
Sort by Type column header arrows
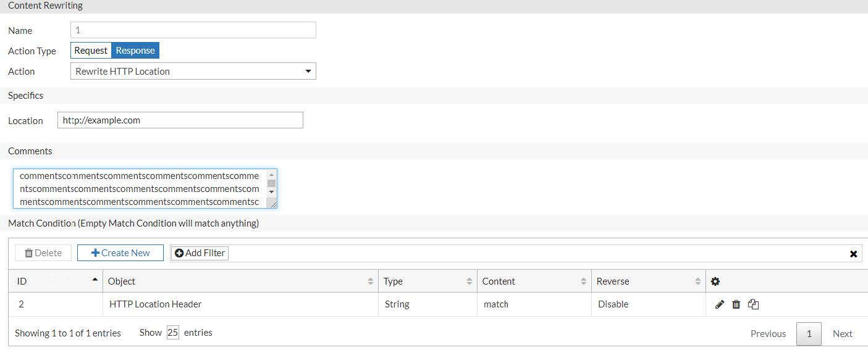[x=469, y=281]
